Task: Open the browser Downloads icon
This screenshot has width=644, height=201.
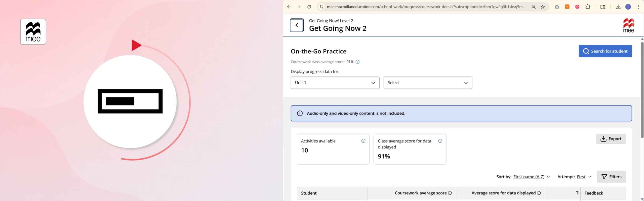Action: [x=618, y=7]
